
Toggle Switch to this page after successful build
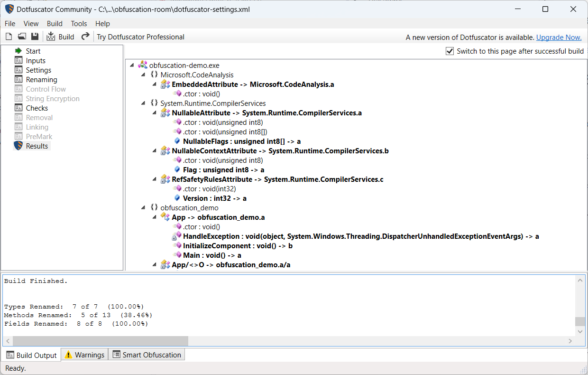[450, 51]
